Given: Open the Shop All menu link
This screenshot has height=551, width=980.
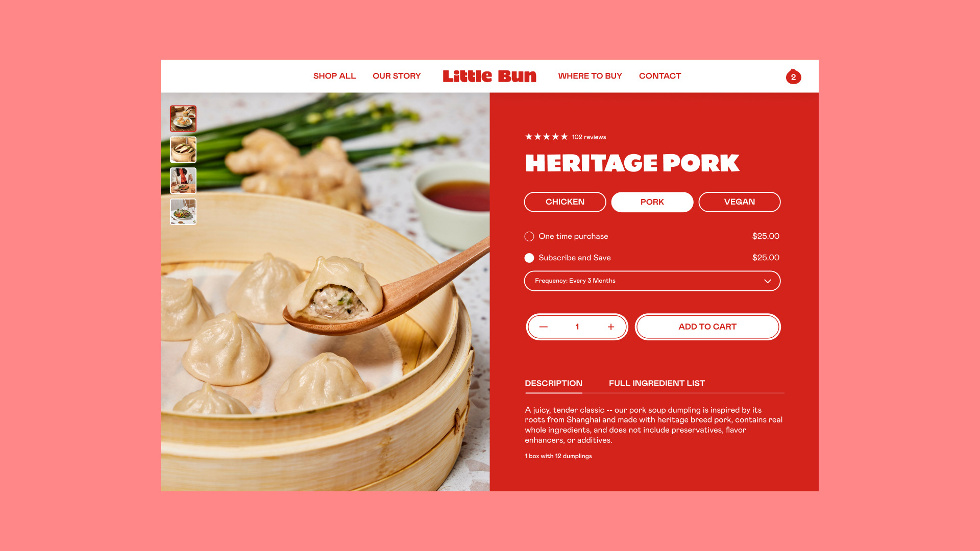Looking at the screenshot, I should point(334,76).
